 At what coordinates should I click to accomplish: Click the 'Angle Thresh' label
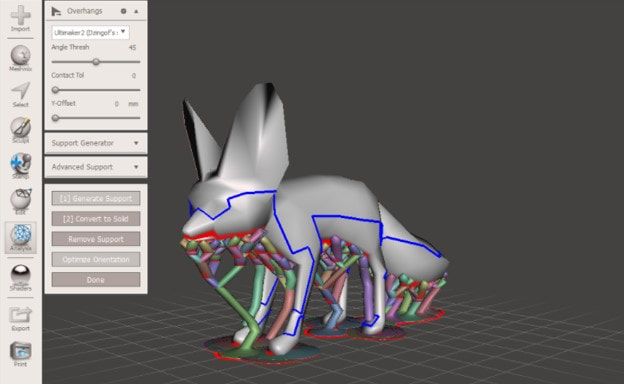70,47
